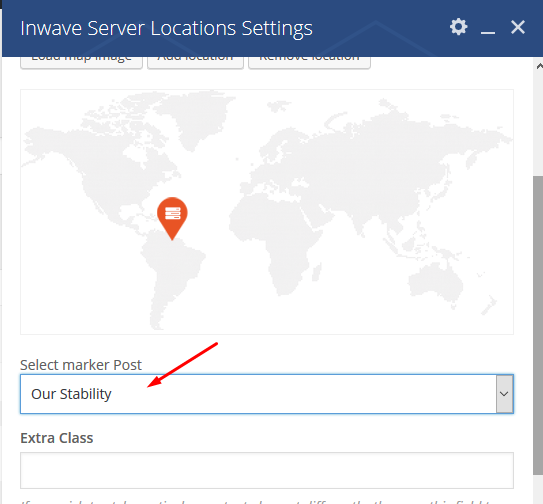Screen dimensions: 543x504
Task: Open the Select marker Post dropdown
Action: [267, 394]
